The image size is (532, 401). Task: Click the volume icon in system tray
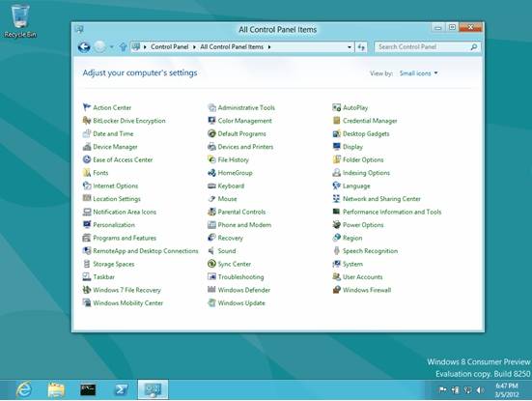click(x=480, y=390)
